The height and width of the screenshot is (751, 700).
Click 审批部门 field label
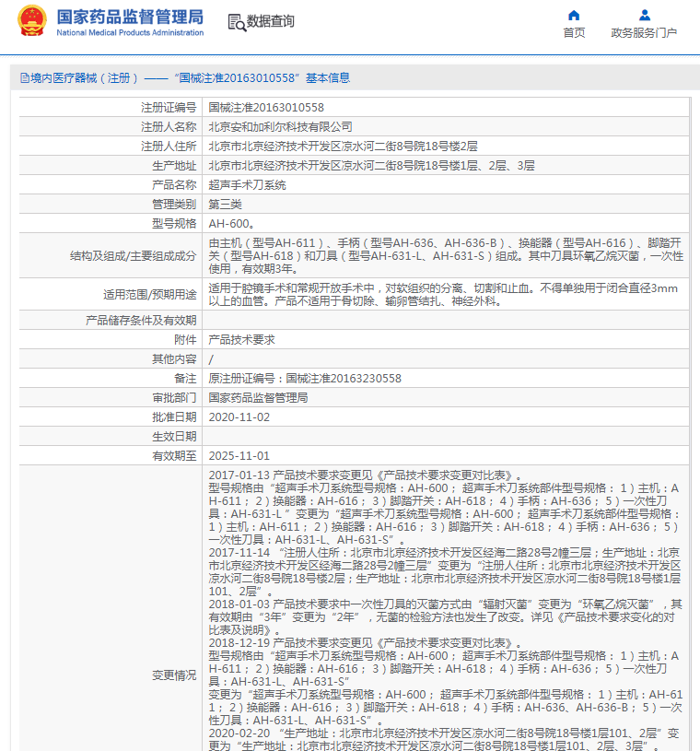174,398
